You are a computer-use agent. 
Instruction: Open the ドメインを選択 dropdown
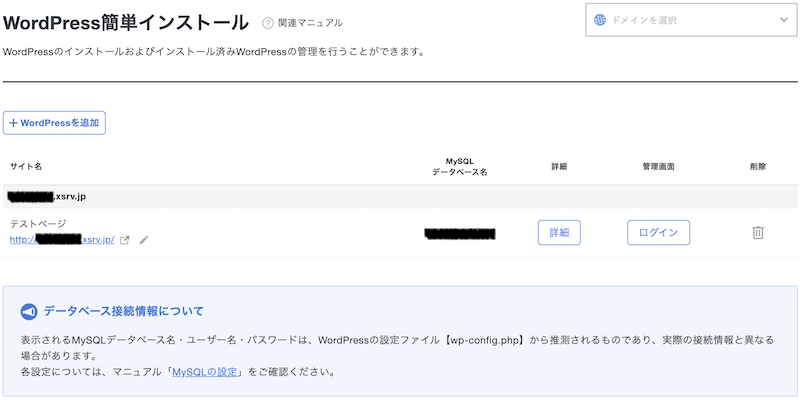[691, 20]
